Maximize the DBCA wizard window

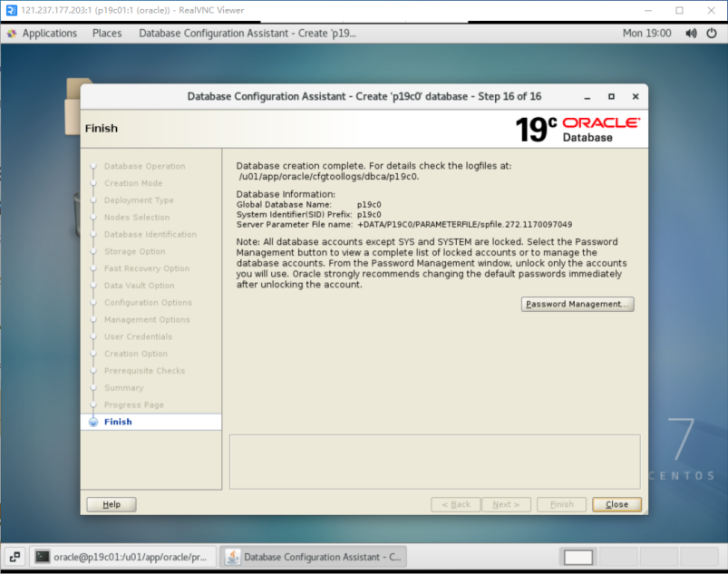pyautogui.click(x=611, y=97)
